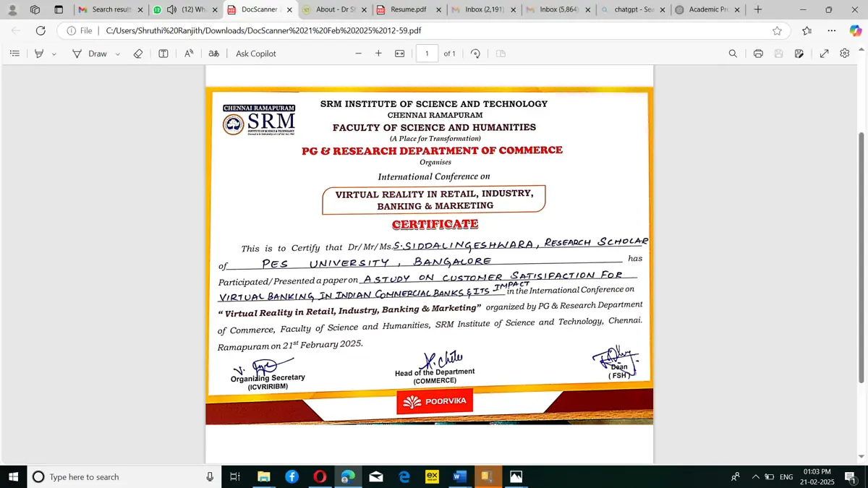
Task: Click the Save as icon
Action: 799,53
